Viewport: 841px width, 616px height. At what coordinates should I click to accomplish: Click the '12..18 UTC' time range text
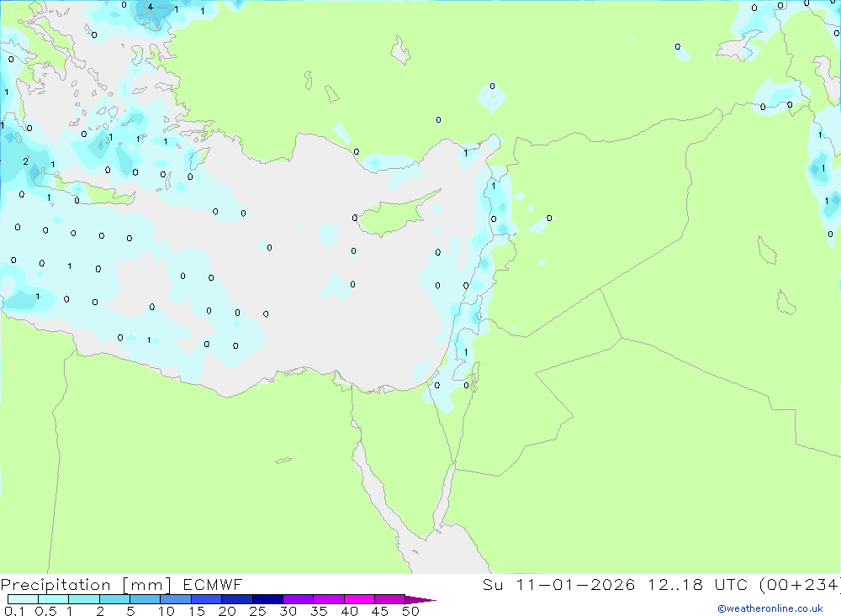[698, 584]
